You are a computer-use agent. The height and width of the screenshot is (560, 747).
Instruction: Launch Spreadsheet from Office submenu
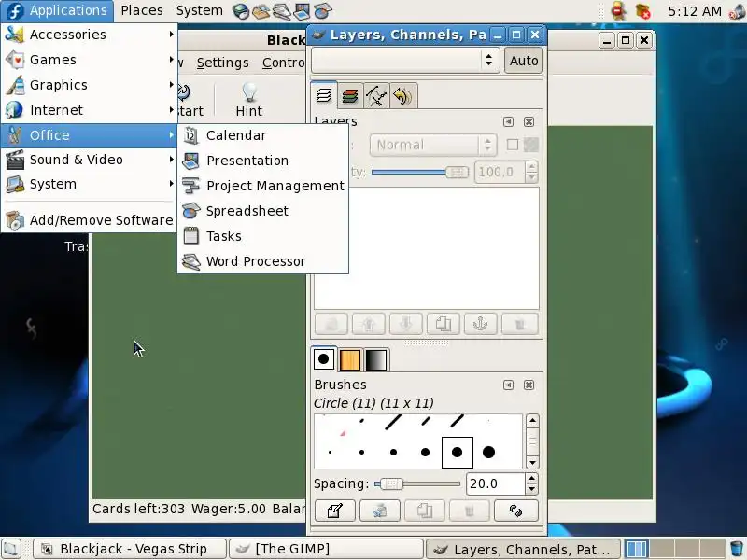[262, 211]
